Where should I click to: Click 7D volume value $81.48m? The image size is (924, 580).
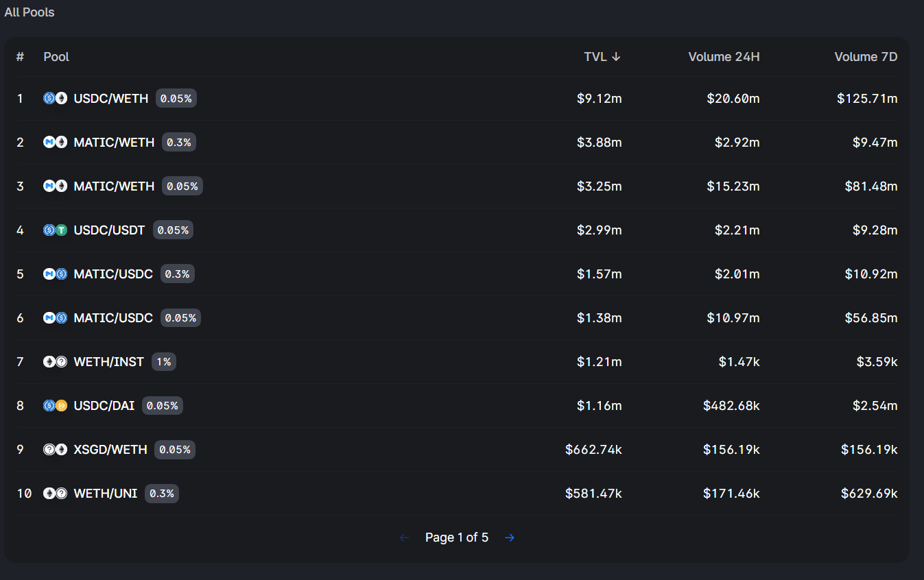[870, 186]
